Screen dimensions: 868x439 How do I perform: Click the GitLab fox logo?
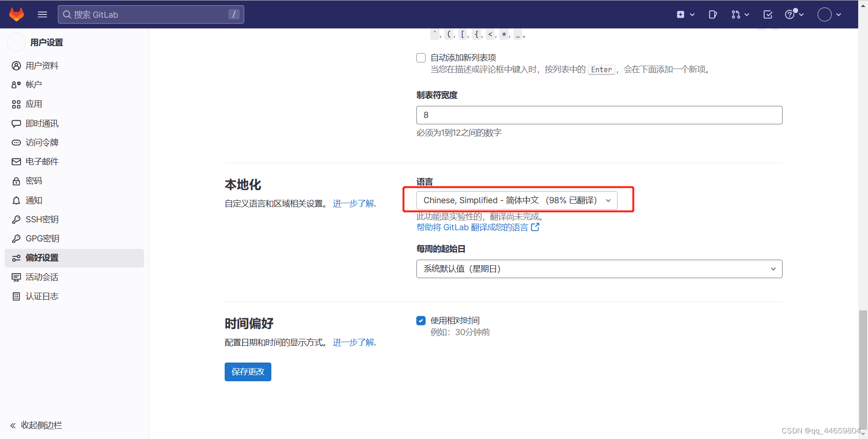click(x=17, y=14)
